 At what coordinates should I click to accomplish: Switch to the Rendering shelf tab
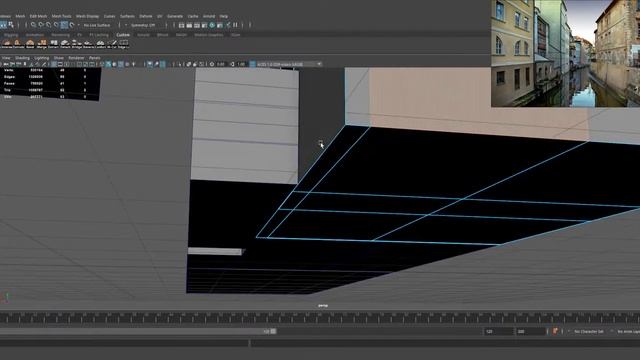pyautogui.click(x=60, y=35)
